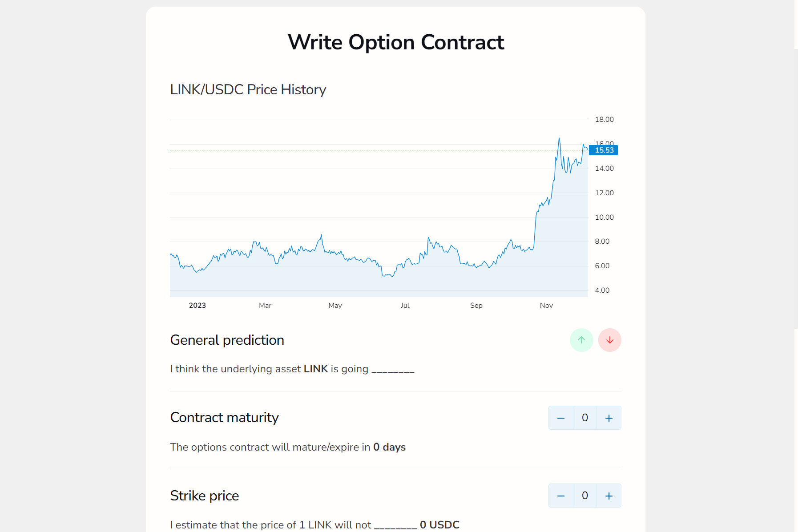Click the 15.53 current price label
Viewport: 798px width, 532px height.
604,150
